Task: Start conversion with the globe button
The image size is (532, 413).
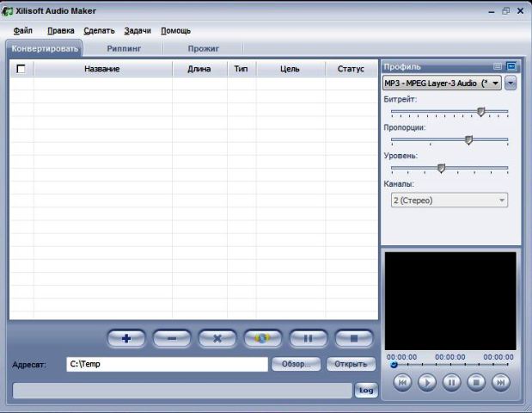Action: point(263,338)
